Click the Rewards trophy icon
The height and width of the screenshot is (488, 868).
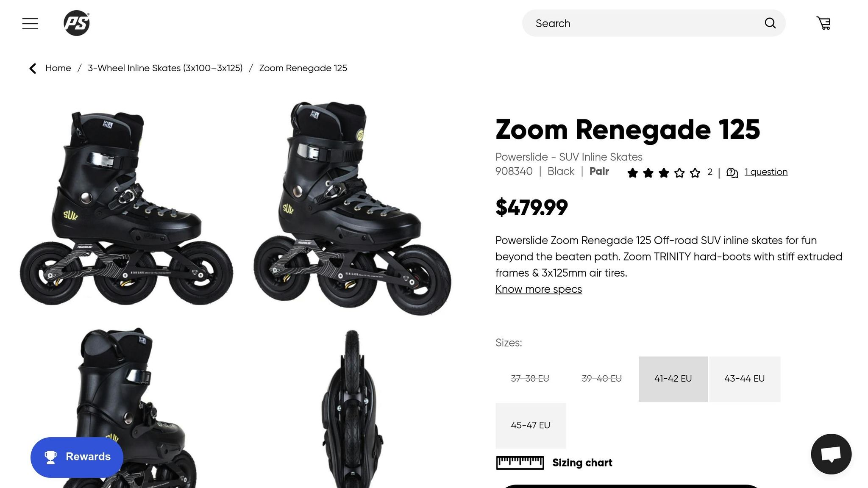pyautogui.click(x=50, y=457)
